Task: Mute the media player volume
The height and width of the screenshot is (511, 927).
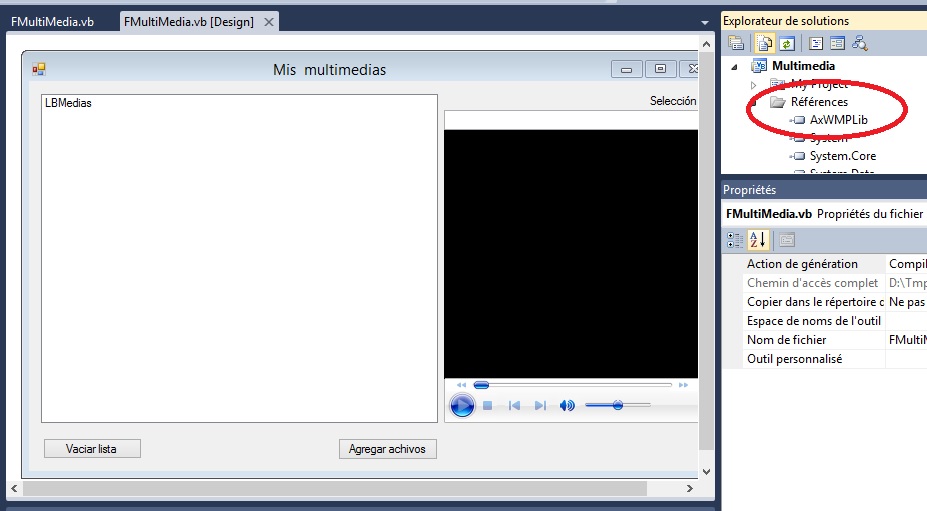Action: coord(567,406)
